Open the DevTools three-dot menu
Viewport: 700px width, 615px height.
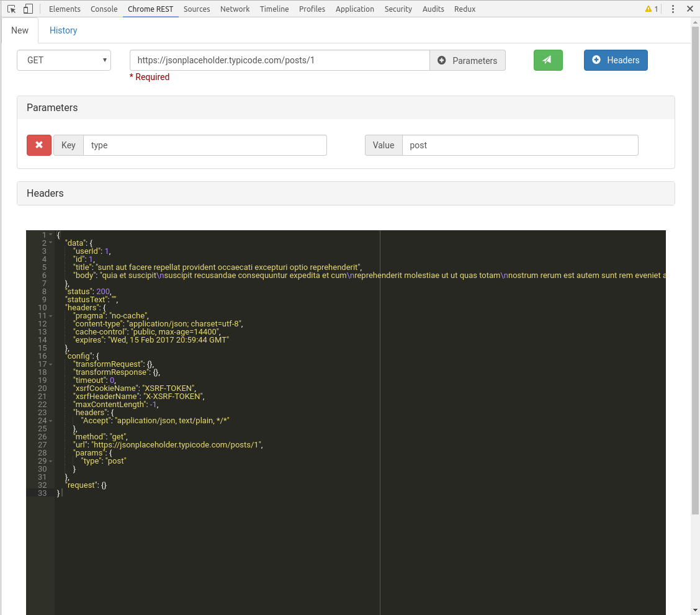pos(673,9)
